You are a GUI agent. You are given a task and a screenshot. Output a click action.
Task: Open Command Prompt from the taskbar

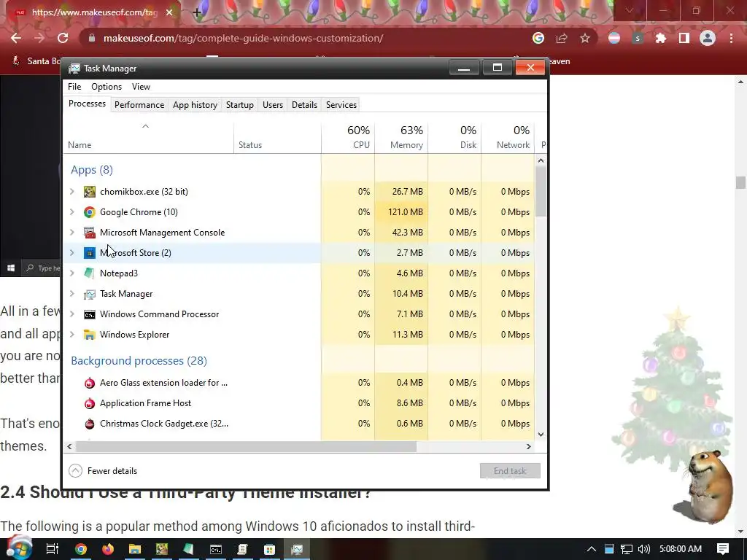(216, 549)
